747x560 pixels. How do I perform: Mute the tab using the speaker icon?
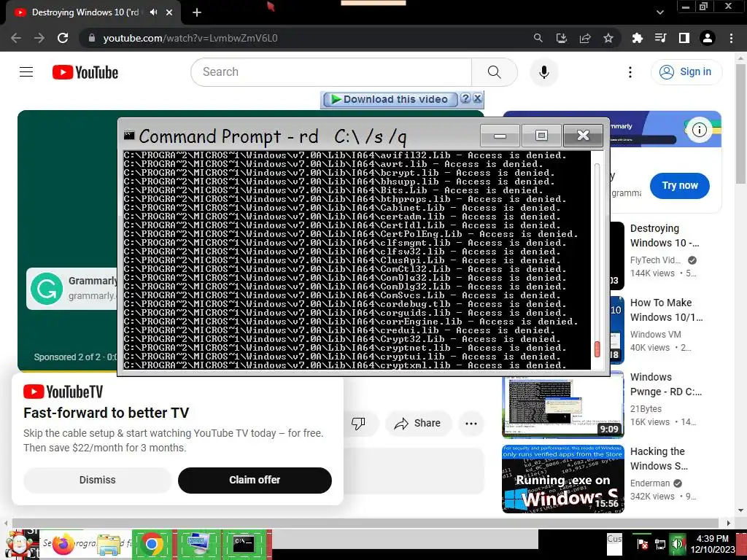(153, 12)
